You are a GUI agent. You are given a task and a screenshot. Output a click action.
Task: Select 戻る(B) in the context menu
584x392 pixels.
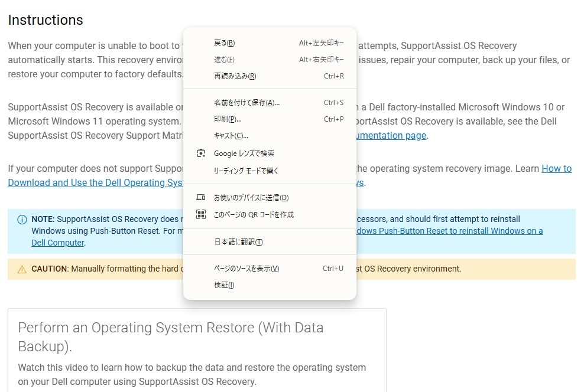click(270, 43)
